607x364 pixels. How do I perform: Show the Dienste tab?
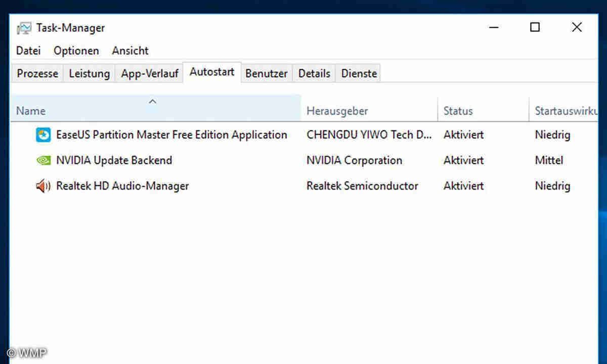(x=359, y=73)
